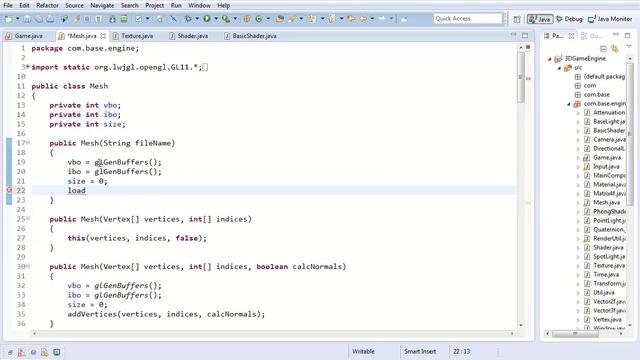
Task: Expand the Attenuation file in Package Explorer
Action: [x=578, y=113]
